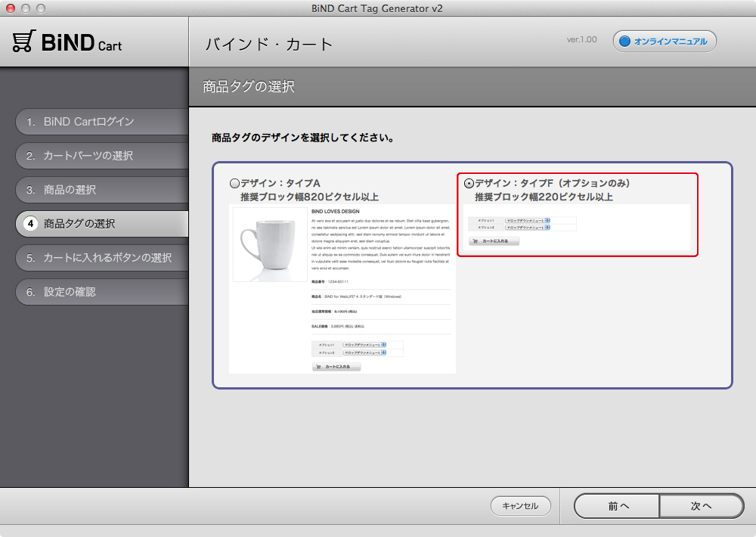
Task: Click the カートに入れる button in the Type F preview
Action: (494, 241)
